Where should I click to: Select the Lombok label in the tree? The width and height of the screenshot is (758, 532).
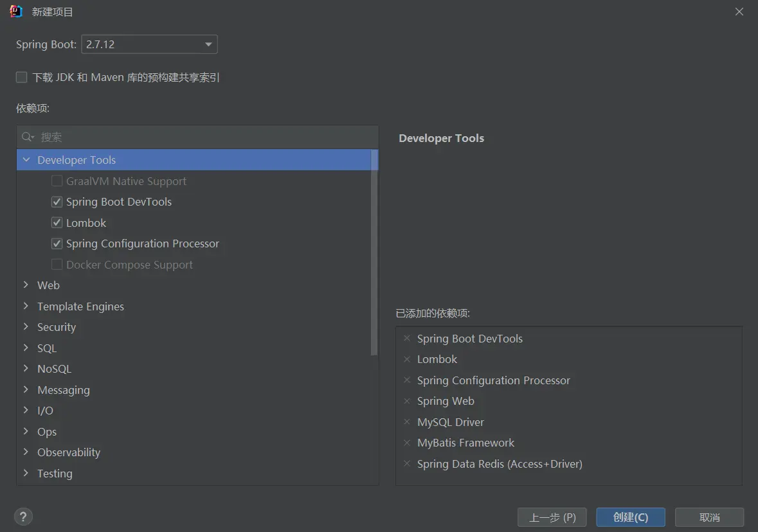86,223
